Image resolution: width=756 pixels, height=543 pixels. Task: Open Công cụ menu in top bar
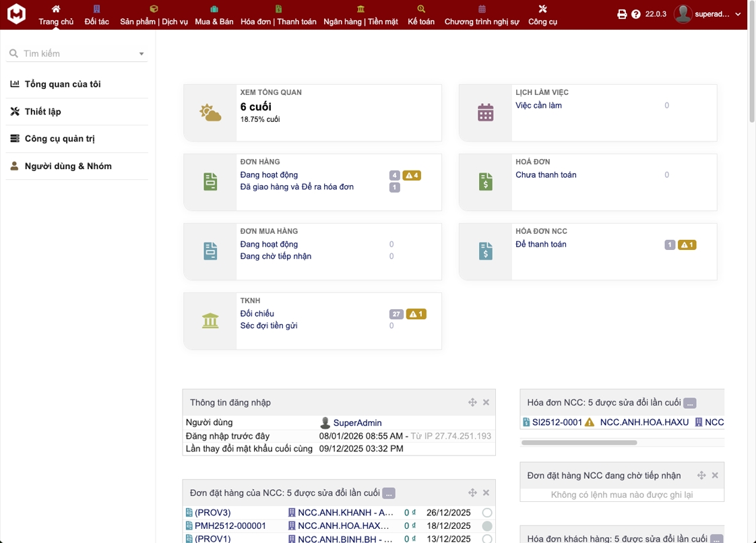coord(542,15)
